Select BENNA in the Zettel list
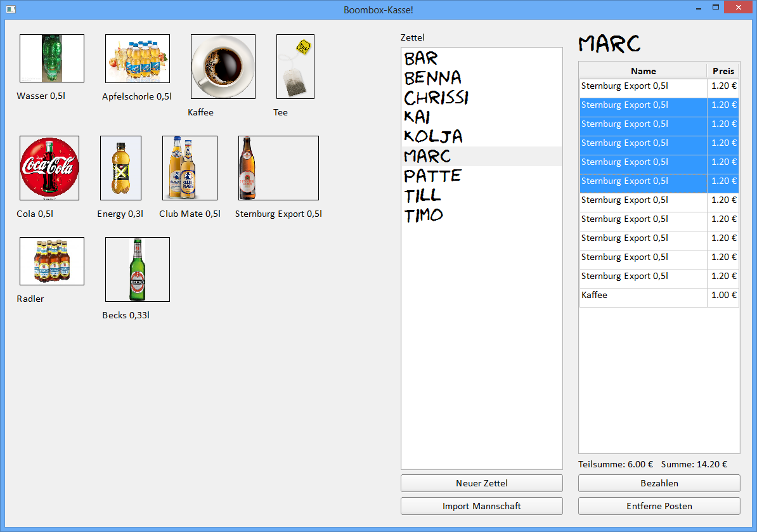 pos(481,78)
